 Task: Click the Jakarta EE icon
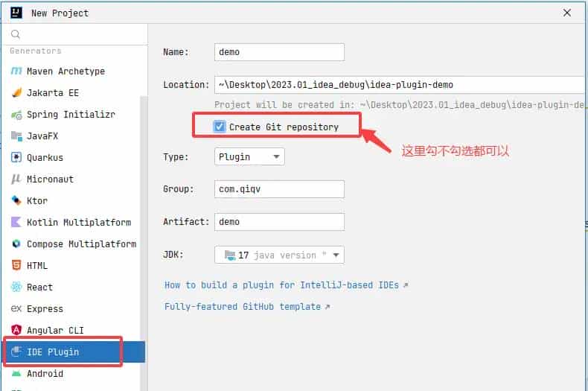coord(16,92)
